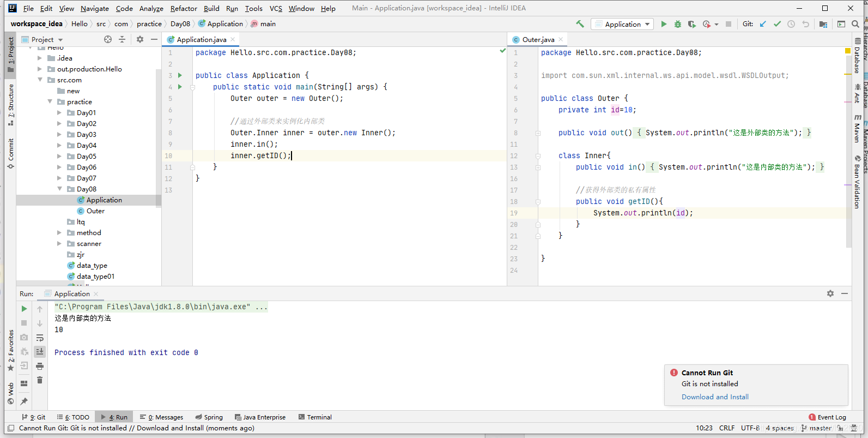Change UTF-8 file encoding in status bar
Screen dimensions: 868x438
click(x=750, y=428)
